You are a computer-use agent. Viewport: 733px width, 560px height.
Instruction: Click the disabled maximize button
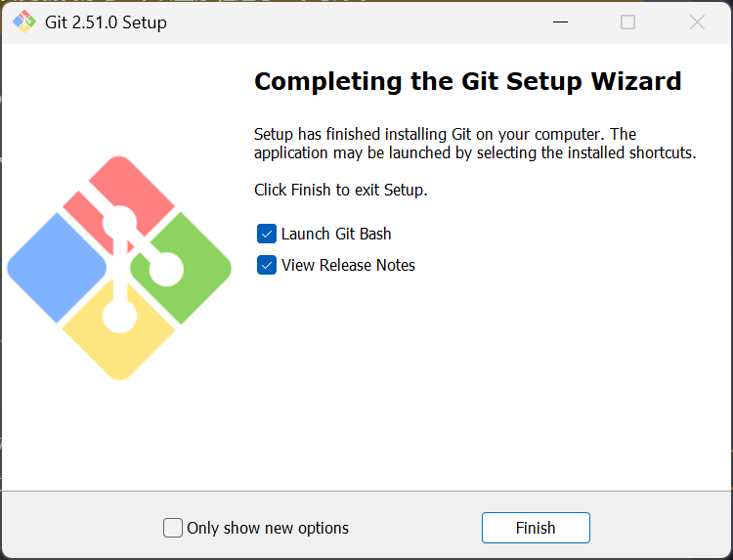pyautogui.click(x=628, y=22)
